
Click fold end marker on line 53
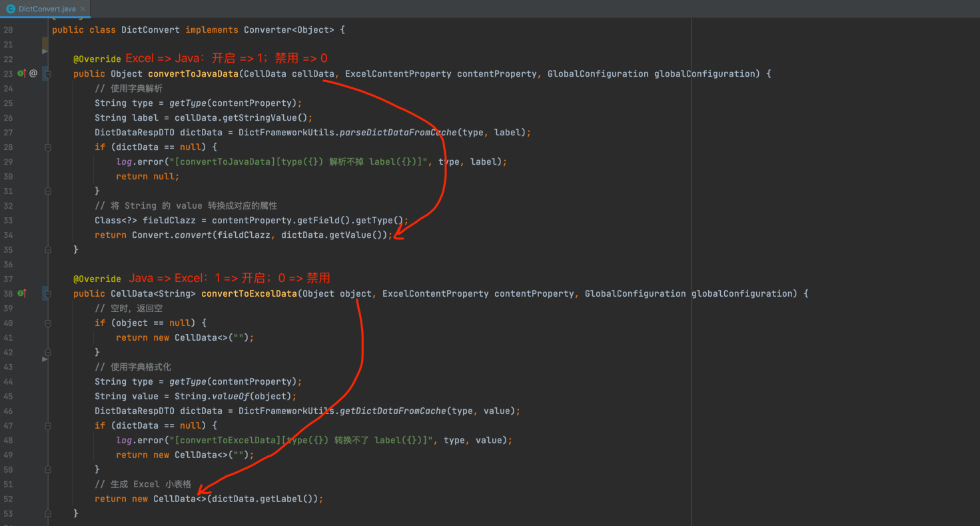(x=48, y=514)
